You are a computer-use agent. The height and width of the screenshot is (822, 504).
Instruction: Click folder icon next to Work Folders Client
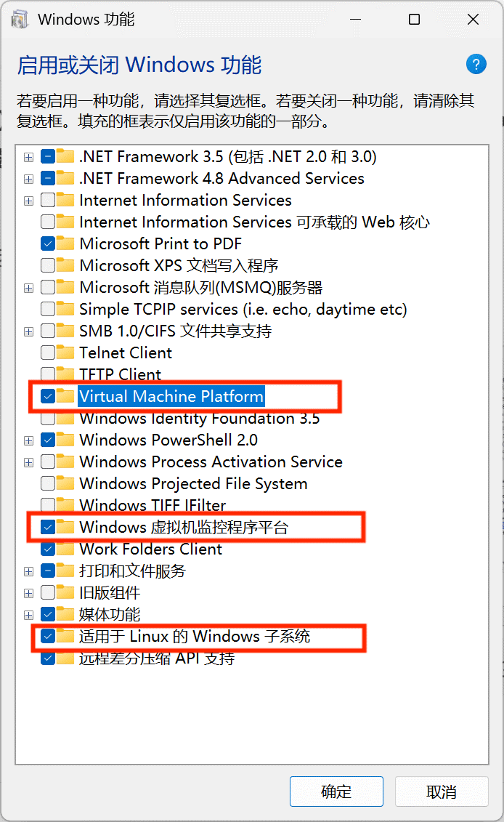(x=65, y=549)
